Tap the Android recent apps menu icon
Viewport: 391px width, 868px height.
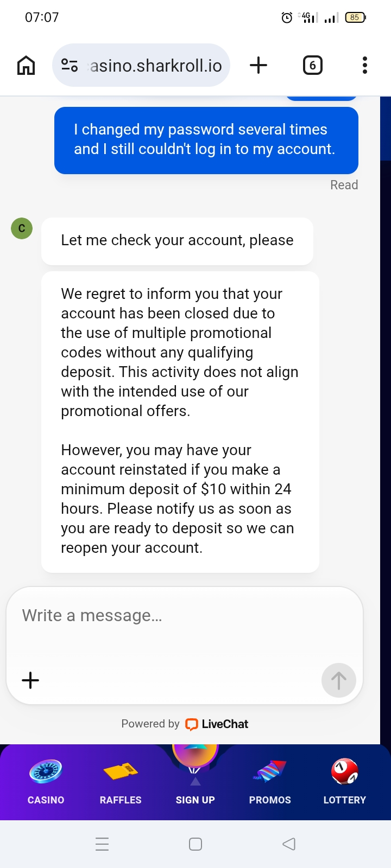click(x=102, y=844)
